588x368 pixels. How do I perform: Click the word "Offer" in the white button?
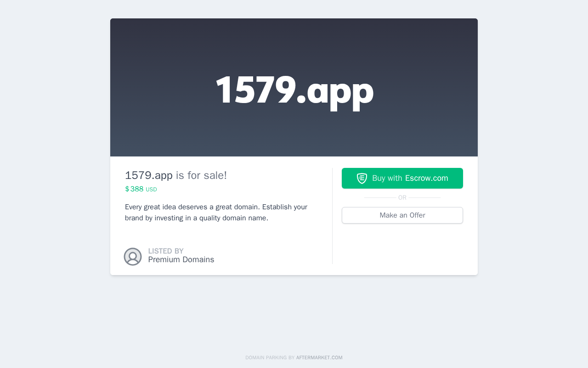[417, 215]
